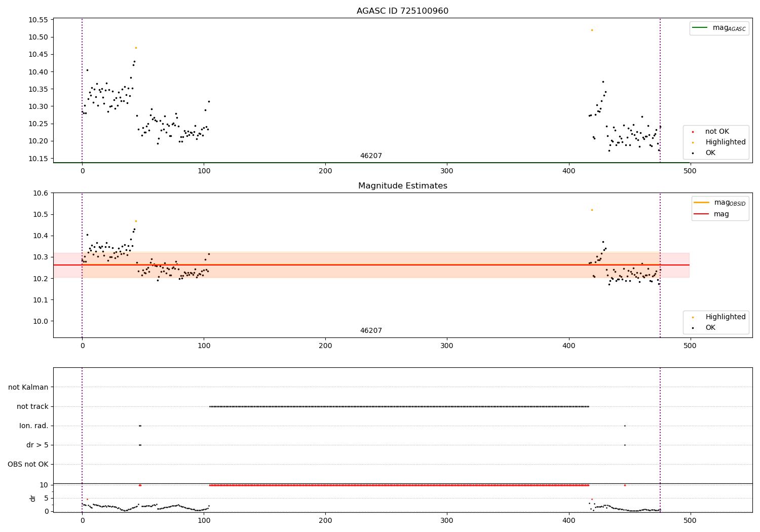This screenshot has height=532, width=760.
Task: Click the 'OBS not OK' row label
Action: click(28, 465)
